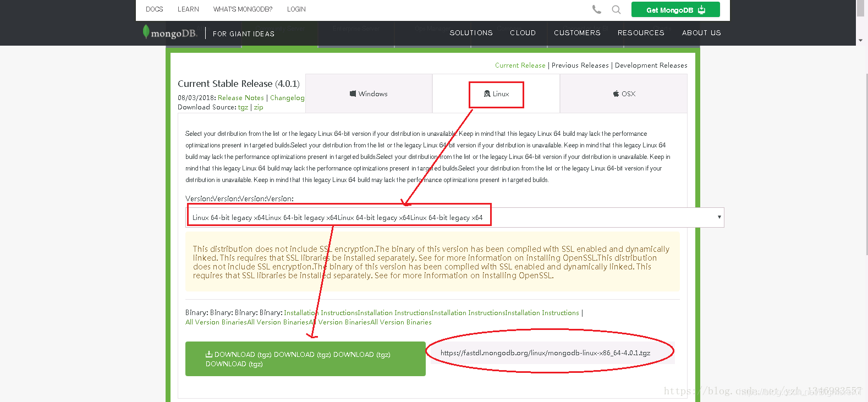Switch to the Linux tab
The width and height of the screenshot is (868, 402).
tap(496, 94)
